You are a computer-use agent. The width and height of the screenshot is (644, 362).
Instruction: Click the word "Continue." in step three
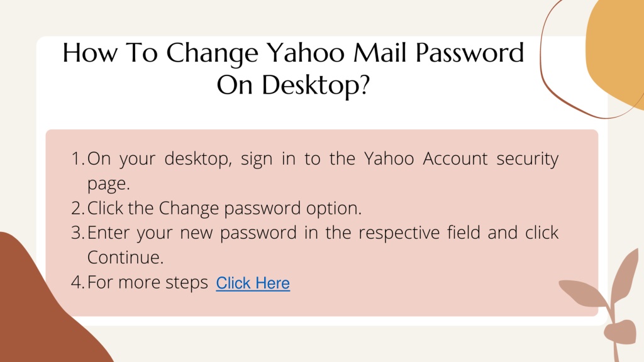[125, 258]
